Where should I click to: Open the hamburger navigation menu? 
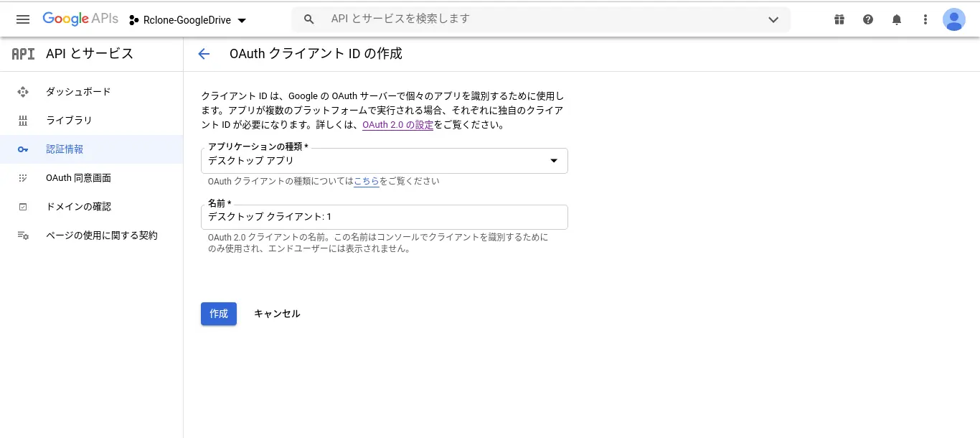pyautogui.click(x=23, y=19)
